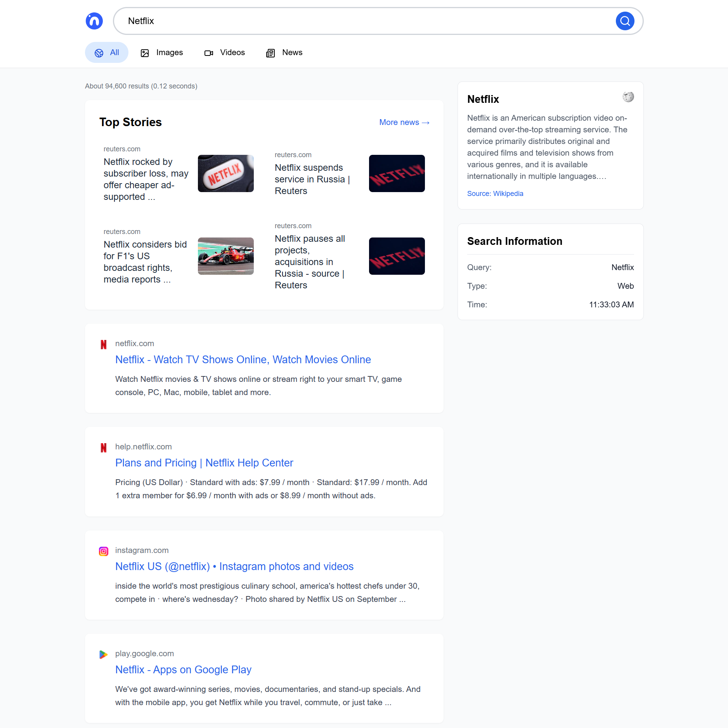Image resolution: width=728 pixels, height=728 pixels.
Task: Click the Netflix favicon beside help.netflix.com
Action: pos(104,448)
